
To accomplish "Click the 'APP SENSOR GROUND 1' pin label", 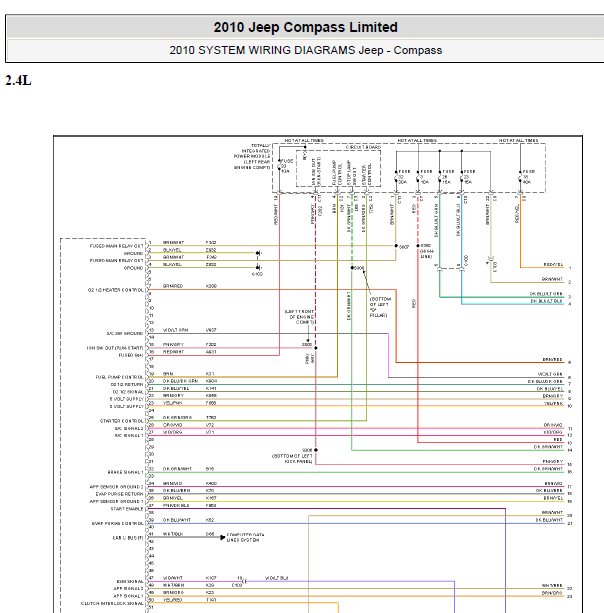I will 116,501.
